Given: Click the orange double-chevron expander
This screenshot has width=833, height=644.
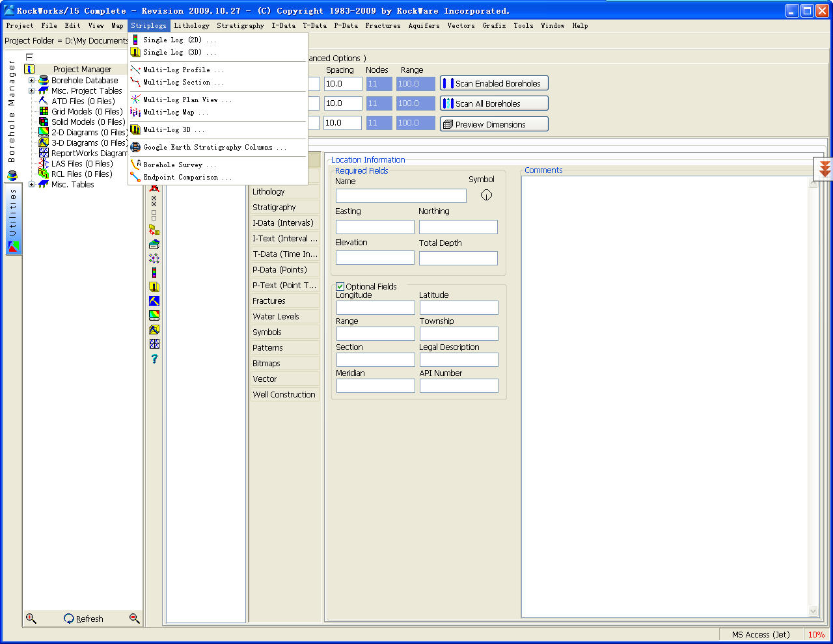Looking at the screenshot, I should [x=825, y=169].
